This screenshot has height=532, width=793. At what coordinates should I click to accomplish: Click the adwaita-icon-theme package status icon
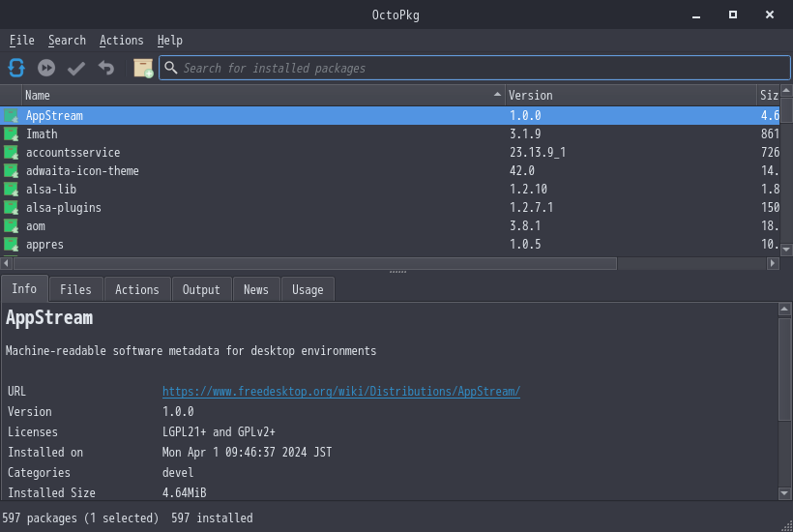click(x=12, y=171)
